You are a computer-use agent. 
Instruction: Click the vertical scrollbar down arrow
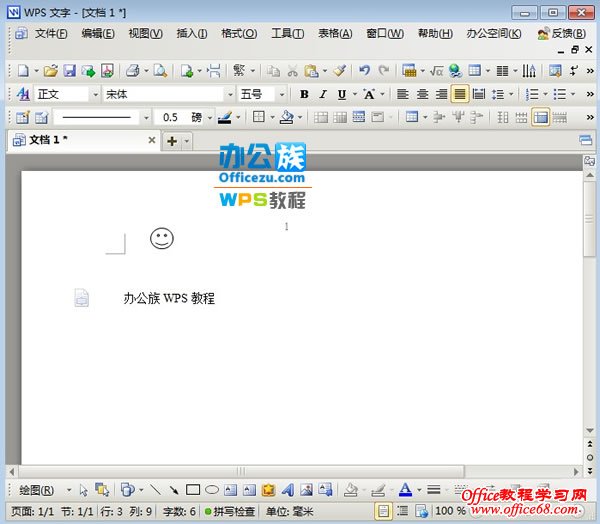[x=590, y=431]
